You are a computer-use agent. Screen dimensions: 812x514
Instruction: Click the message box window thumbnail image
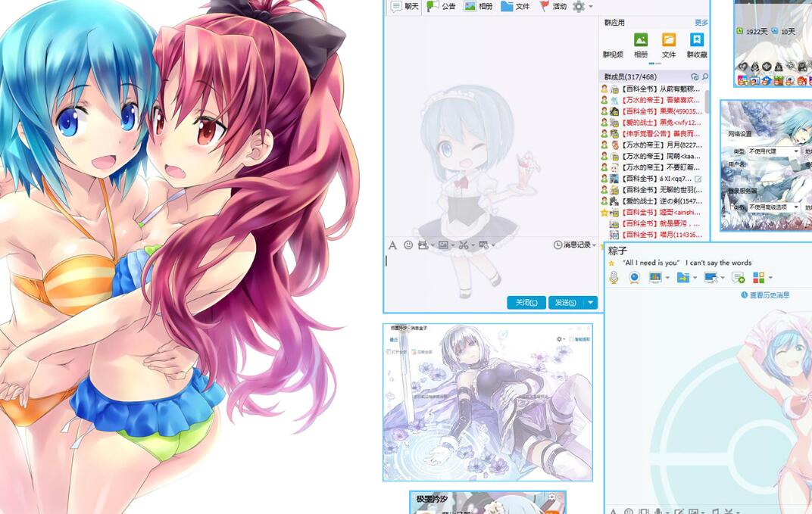pos(488,403)
